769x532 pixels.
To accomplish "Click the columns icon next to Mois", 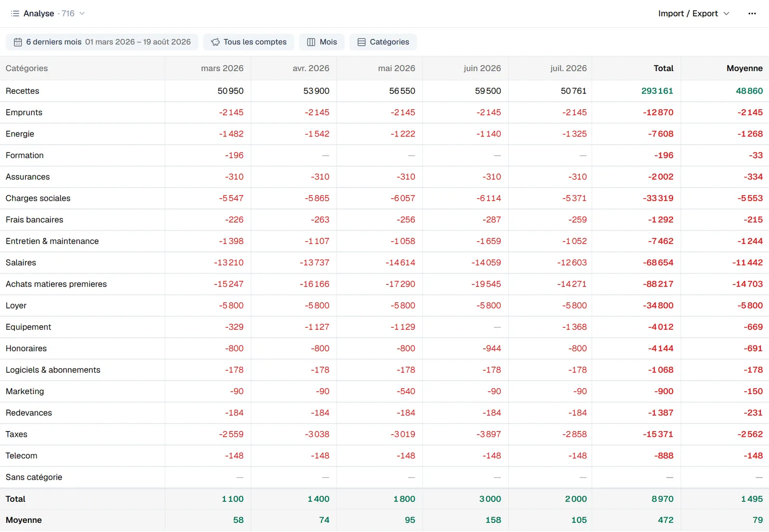I will [311, 42].
